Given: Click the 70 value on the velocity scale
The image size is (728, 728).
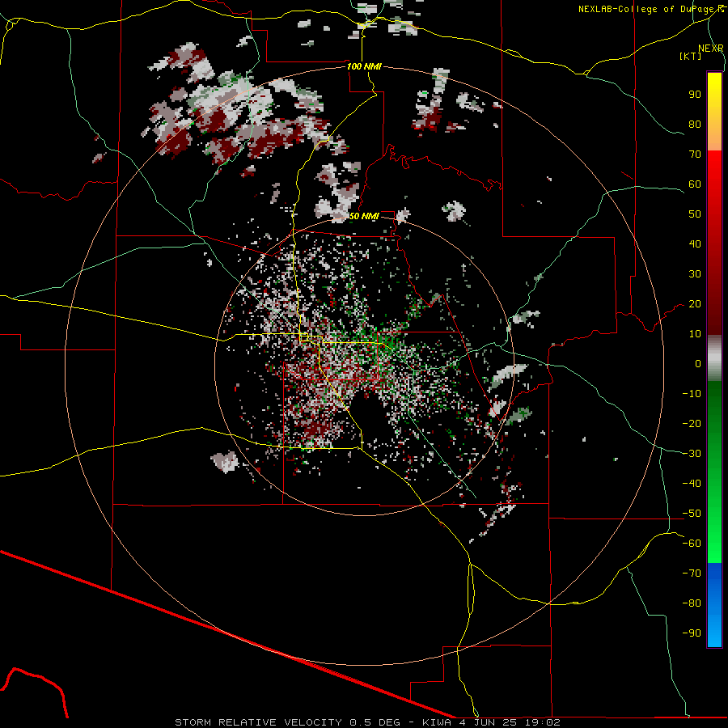Looking at the screenshot, I should (x=695, y=154).
